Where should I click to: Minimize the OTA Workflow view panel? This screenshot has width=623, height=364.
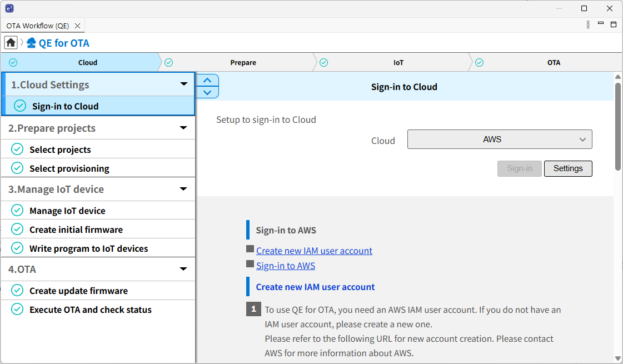tap(601, 24)
